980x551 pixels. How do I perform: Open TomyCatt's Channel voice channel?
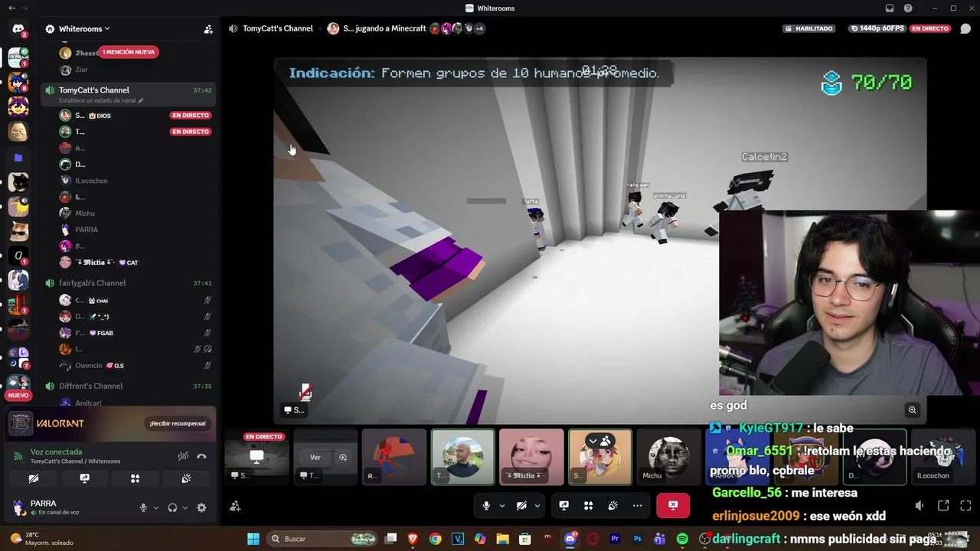click(x=94, y=90)
